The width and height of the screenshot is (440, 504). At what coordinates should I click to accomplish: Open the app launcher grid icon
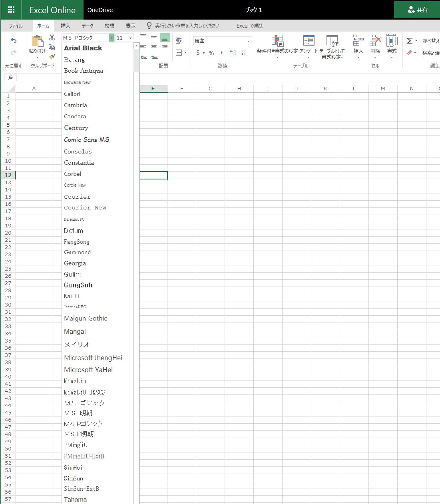pos(11,10)
